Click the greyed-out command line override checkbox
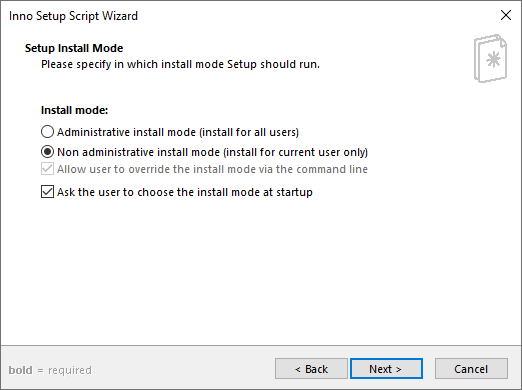The width and height of the screenshot is (522, 390). [47, 169]
